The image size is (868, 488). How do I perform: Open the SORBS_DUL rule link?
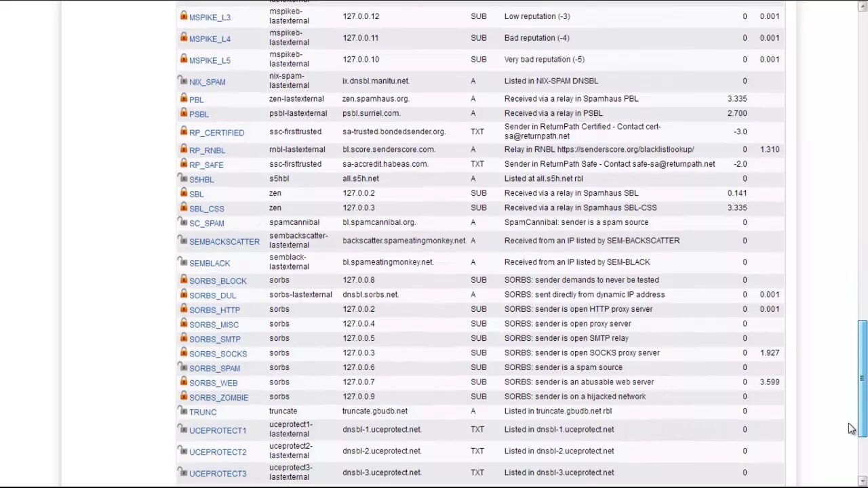coord(212,296)
